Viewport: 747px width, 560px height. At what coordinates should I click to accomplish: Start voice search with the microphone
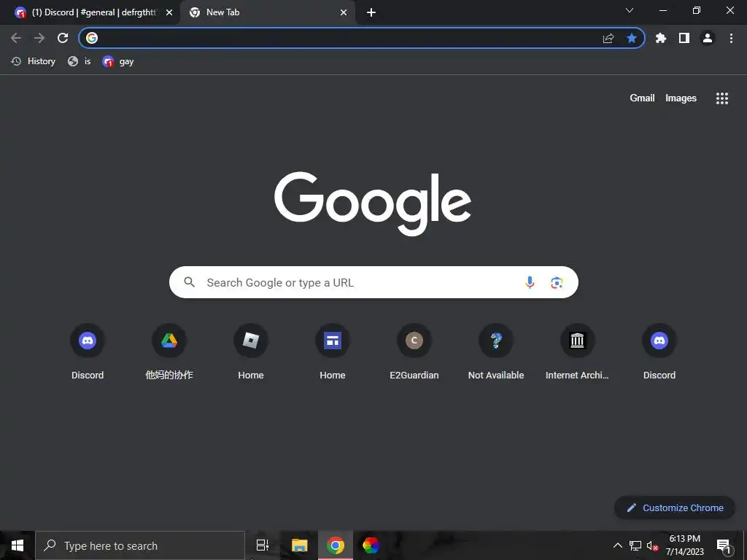(530, 282)
